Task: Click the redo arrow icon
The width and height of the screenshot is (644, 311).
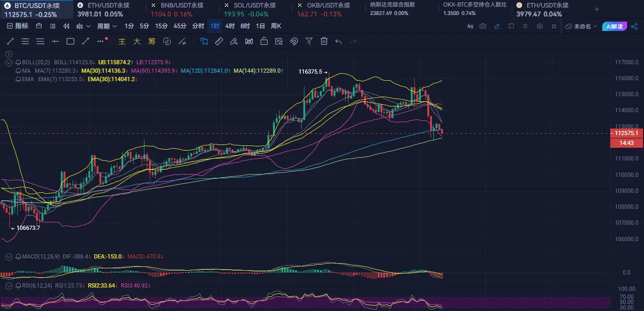Action: 353,41
